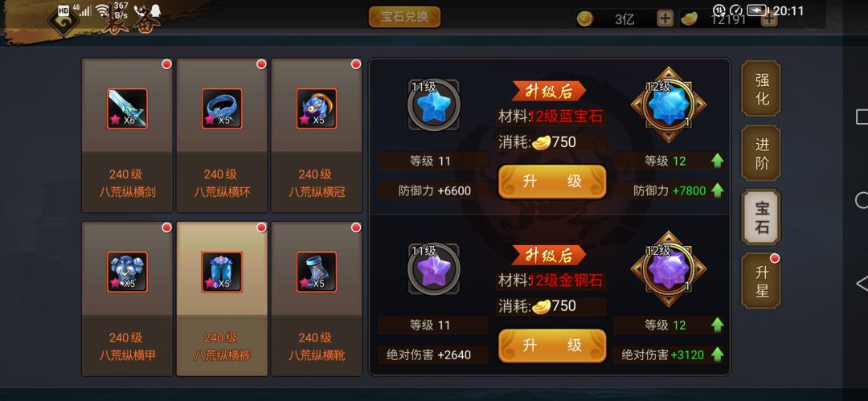868x401 pixels.
Task: Switch to the 进阶 tab
Action: 761,153
